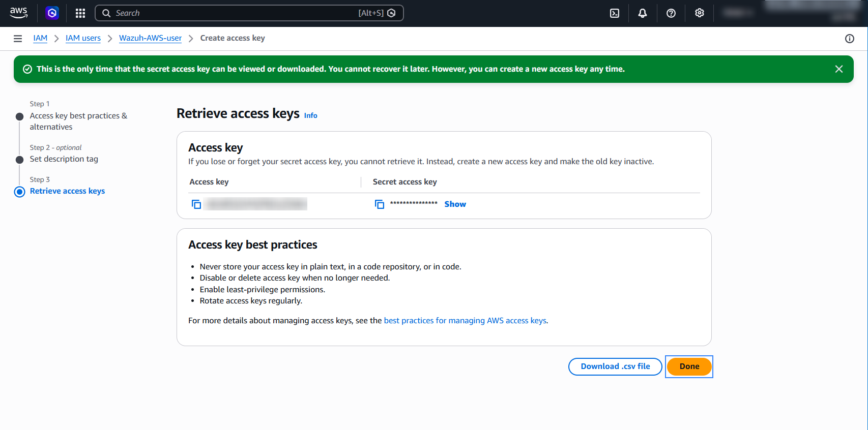Viewport: 868px width, 430px height.
Task: Open Wazuh-AWS-user breadcrumb link
Action: (150, 38)
